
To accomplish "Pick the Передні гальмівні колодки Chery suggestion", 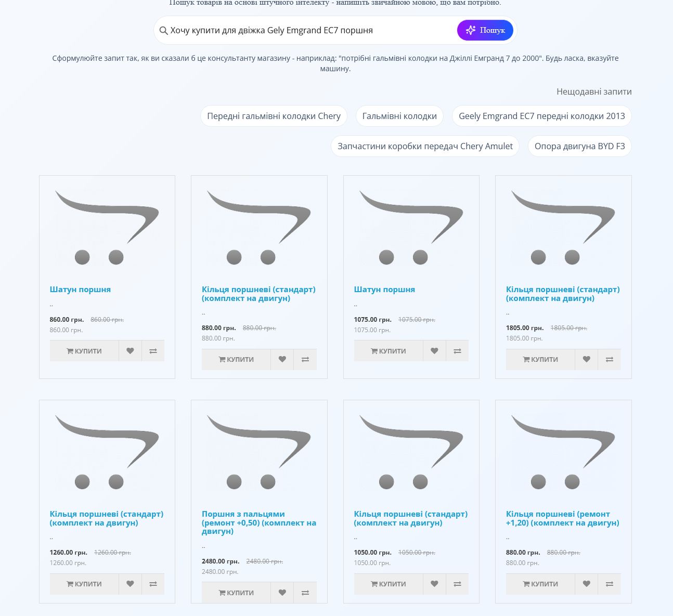I will click(x=274, y=116).
